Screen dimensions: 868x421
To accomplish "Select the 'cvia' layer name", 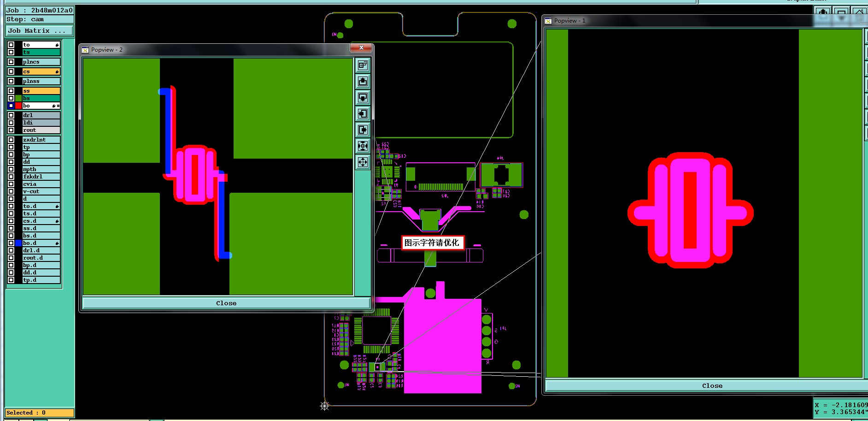I will (41, 184).
